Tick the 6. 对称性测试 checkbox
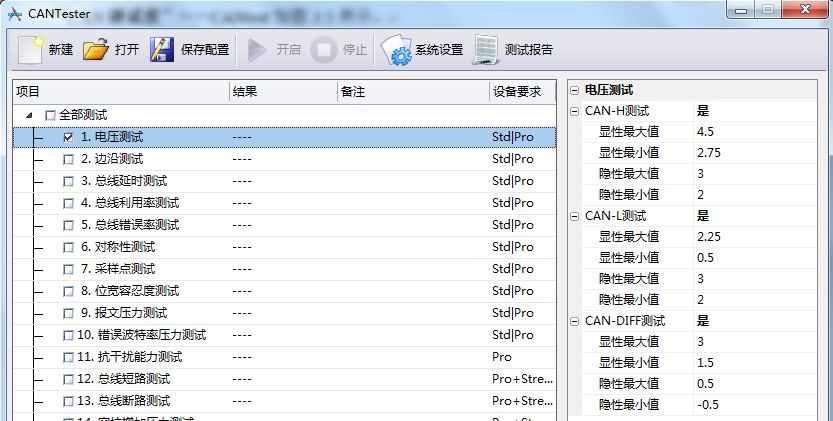833x421 pixels. tap(68, 248)
